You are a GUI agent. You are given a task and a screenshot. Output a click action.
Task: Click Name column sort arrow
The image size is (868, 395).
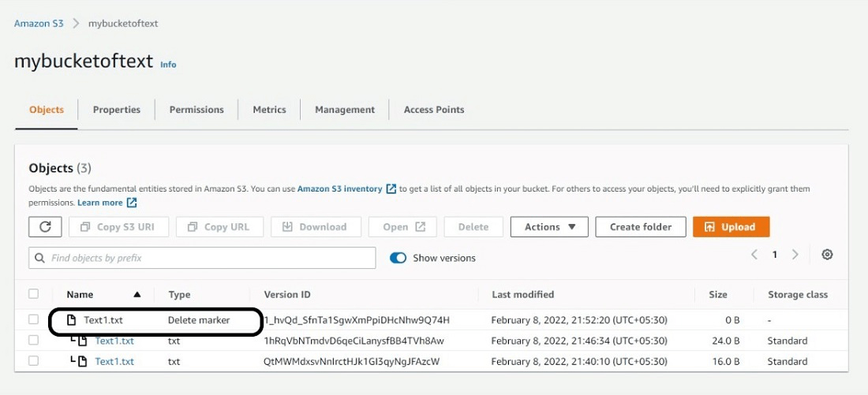pyautogui.click(x=137, y=295)
